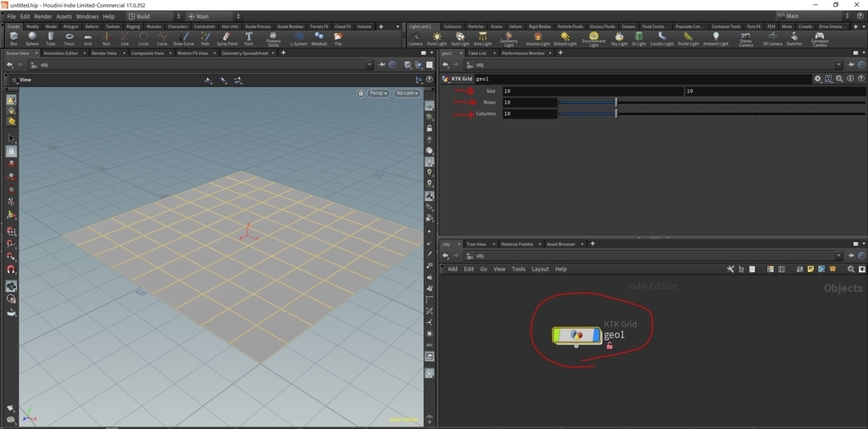Open network editor Tools menu
The image size is (868, 429).
519,269
